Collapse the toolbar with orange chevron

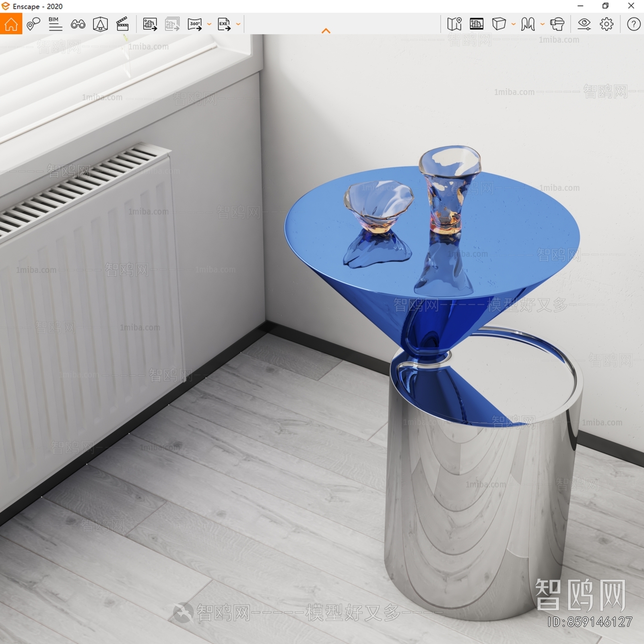(326, 31)
